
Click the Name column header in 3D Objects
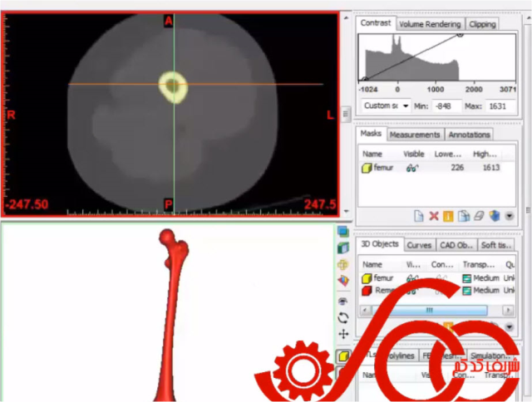pos(372,265)
